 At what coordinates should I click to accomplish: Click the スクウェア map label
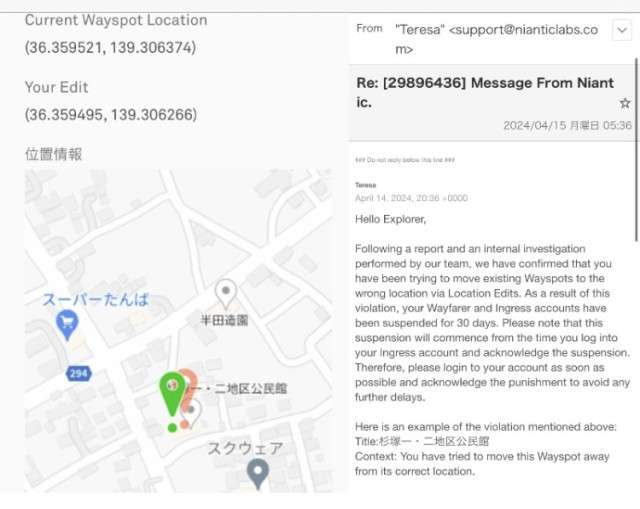pos(245,448)
